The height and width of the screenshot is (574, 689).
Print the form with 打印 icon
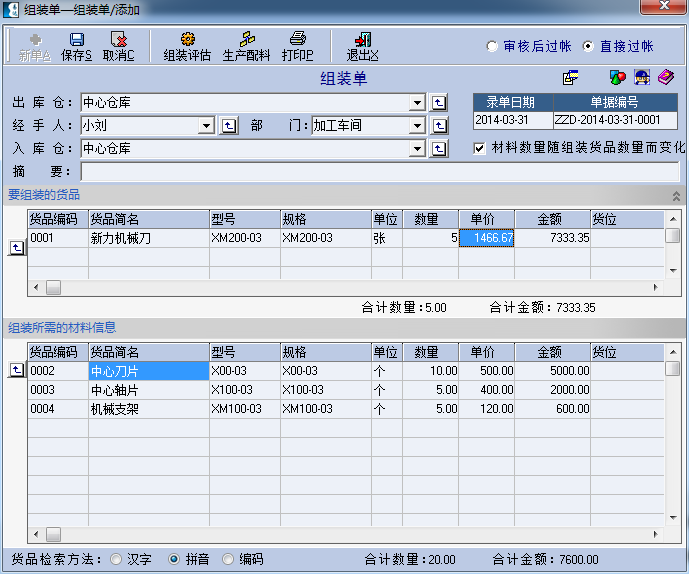297,46
